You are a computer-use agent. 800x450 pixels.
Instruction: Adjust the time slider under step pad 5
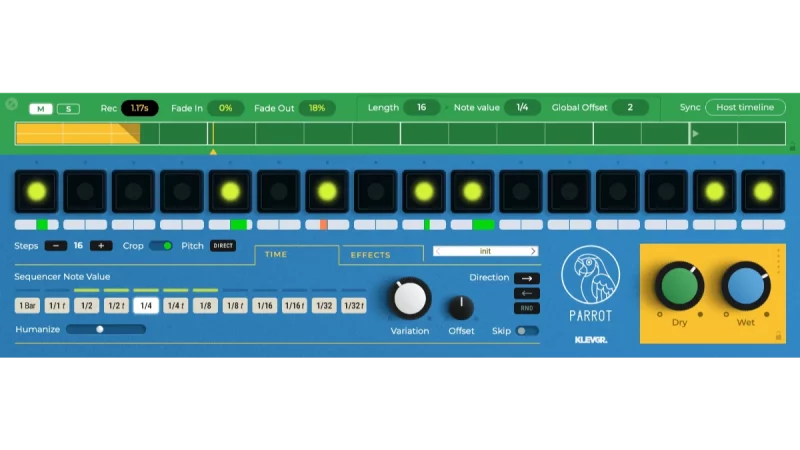coord(230,224)
